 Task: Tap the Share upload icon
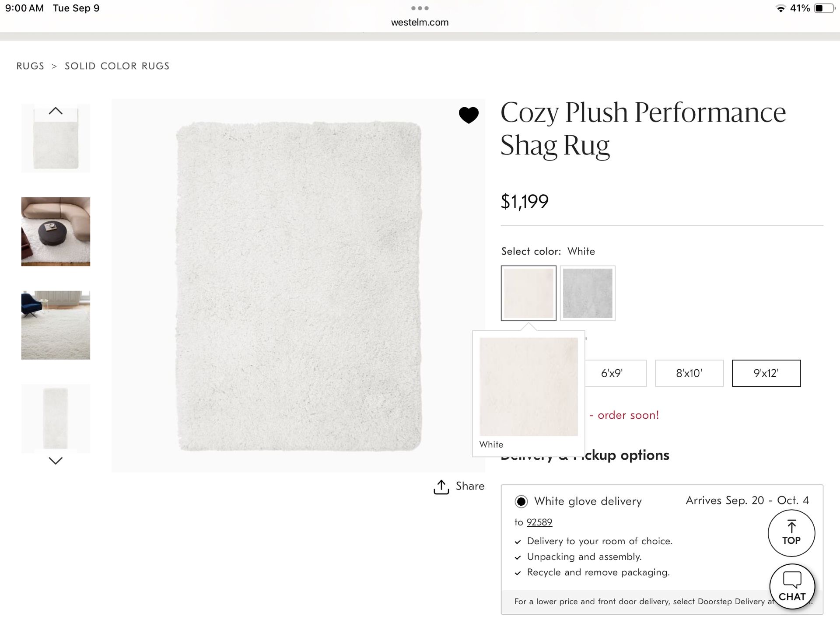click(441, 487)
